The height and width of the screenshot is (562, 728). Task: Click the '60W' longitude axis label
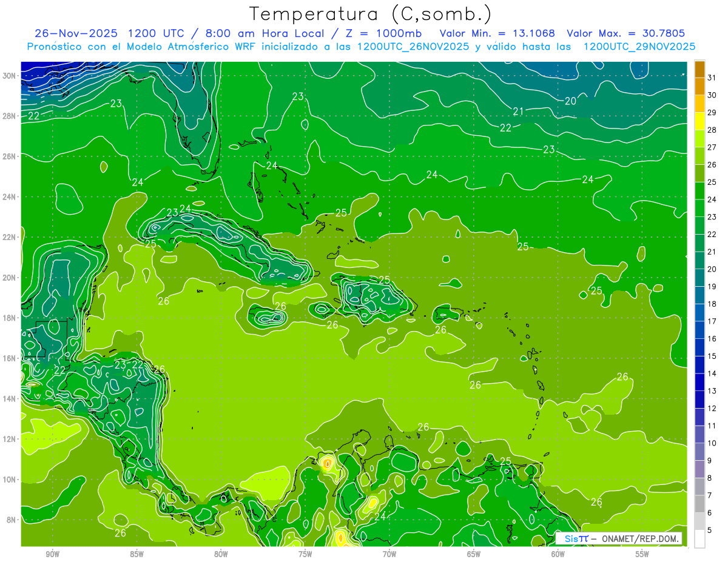(x=558, y=554)
